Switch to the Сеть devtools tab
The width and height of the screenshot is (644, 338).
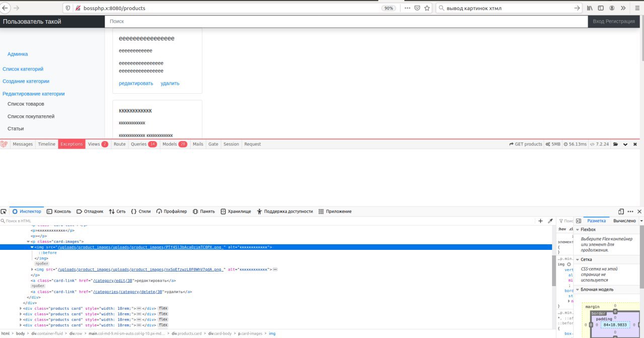click(x=117, y=212)
